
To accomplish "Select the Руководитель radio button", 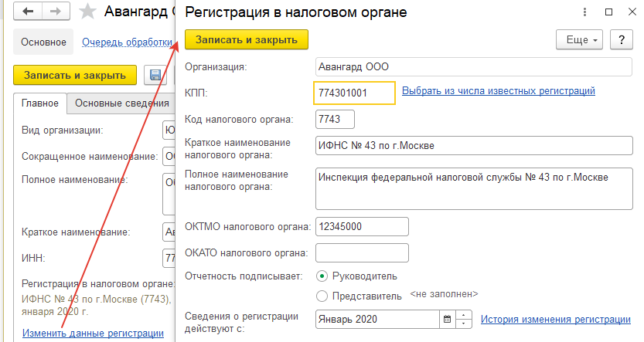I will coord(322,276).
